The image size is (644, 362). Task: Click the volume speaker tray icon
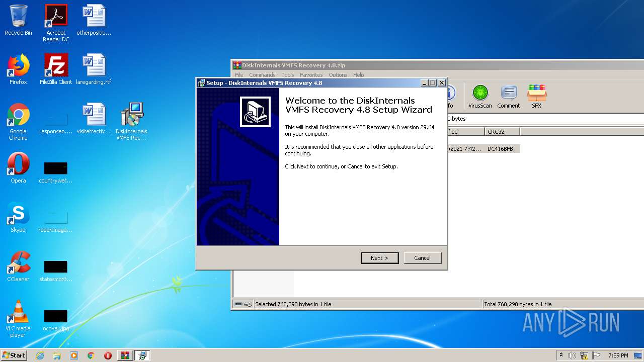pos(572,355)
